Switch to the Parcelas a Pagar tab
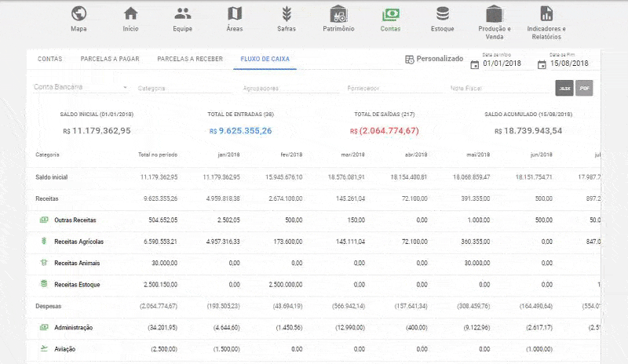 tap(109, 59)
